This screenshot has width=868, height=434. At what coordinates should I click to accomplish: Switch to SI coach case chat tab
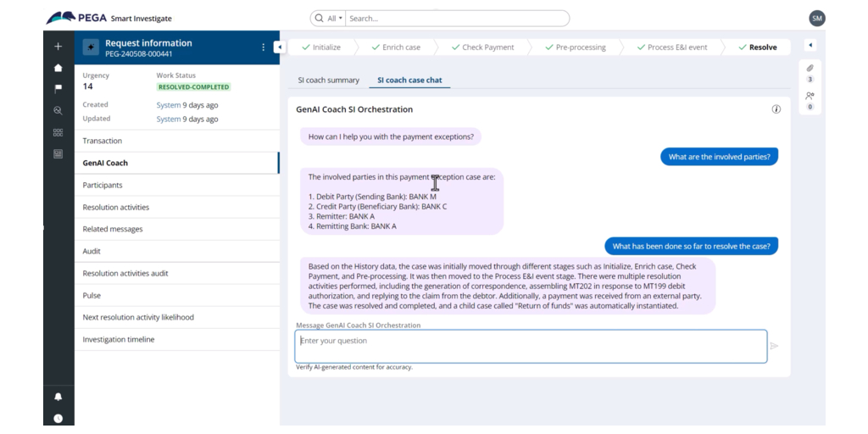(x=409, y=81)
